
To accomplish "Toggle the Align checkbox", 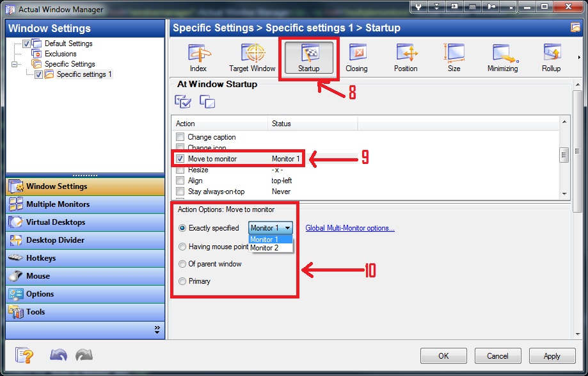I will (180, 181).
